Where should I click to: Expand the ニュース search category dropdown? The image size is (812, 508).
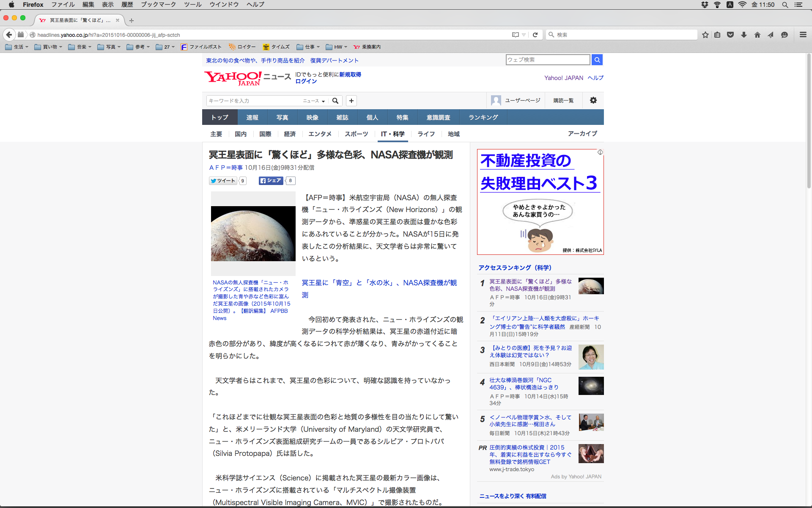pos(314,101)
